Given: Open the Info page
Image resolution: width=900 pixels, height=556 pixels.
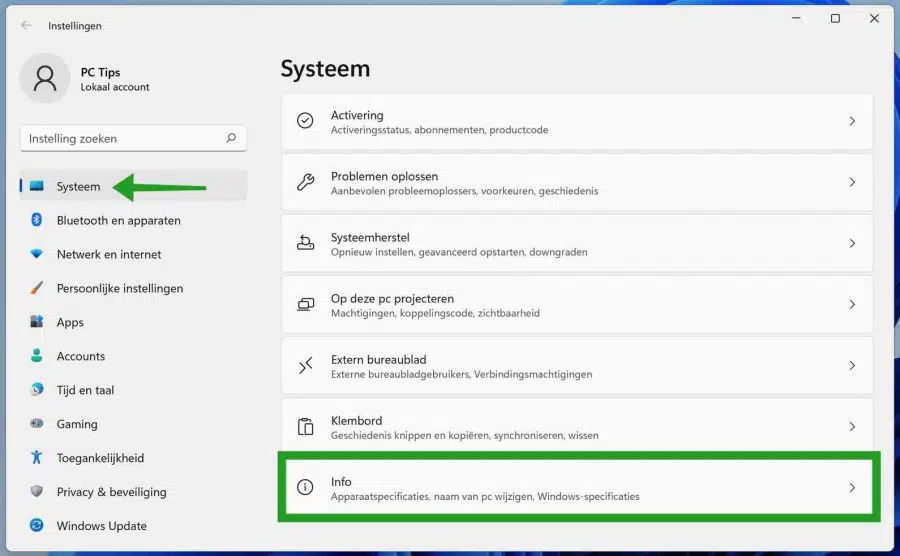Looking at the screenshot, I should coord(579,487).
